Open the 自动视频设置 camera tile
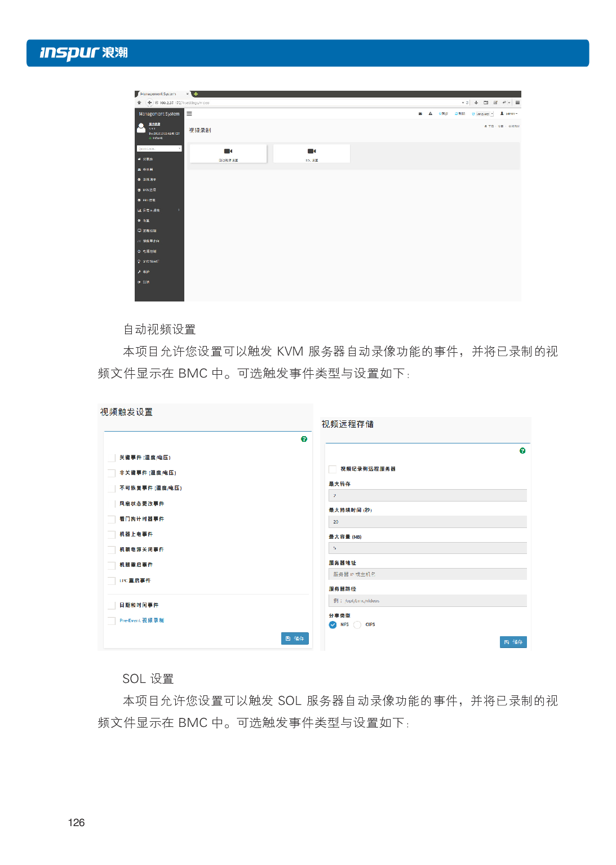This screenshot has height=865, width=616. click(228, 153)
